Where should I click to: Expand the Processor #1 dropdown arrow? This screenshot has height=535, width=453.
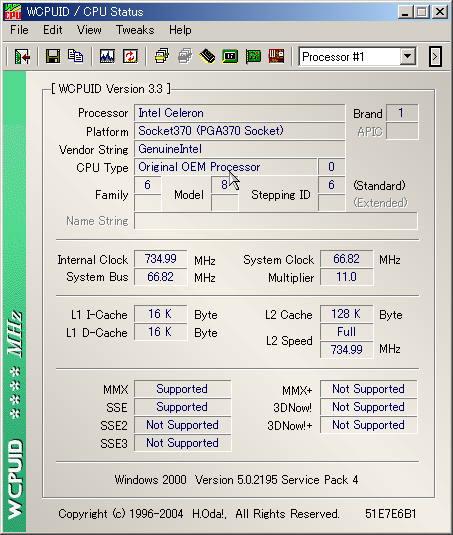tap(408, 56)
